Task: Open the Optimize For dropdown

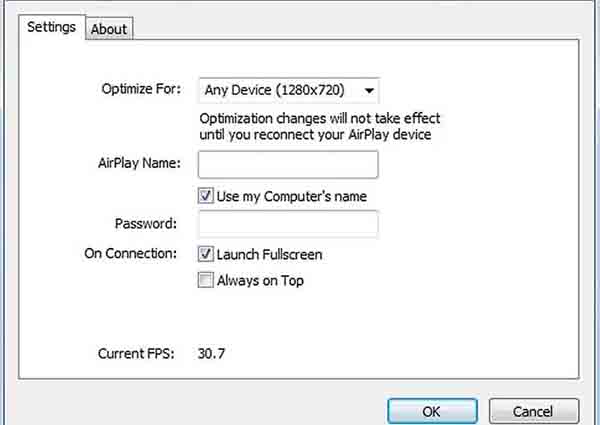Action: (289, 90)
